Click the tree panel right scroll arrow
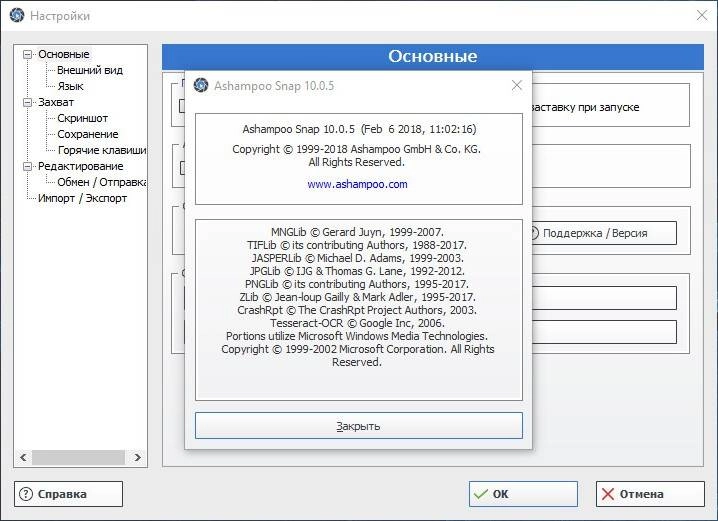The height and width of the screenshot is (521, 718). tap(137, 457)
